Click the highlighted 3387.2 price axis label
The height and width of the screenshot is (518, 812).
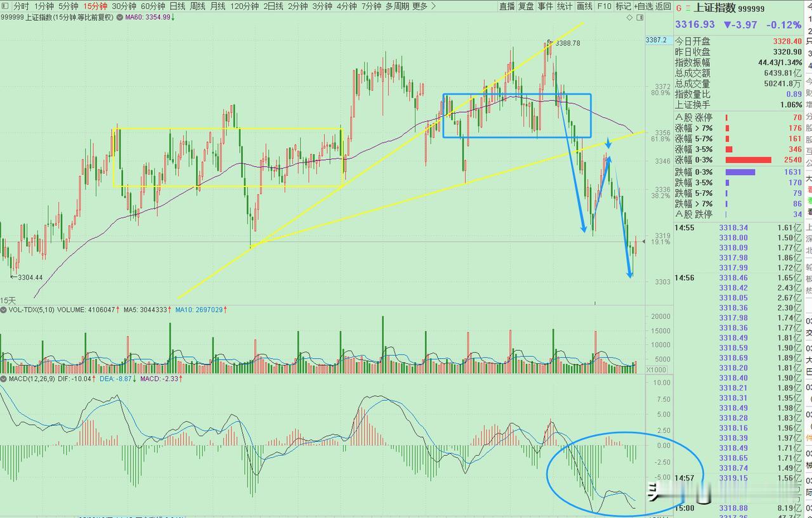657,40
